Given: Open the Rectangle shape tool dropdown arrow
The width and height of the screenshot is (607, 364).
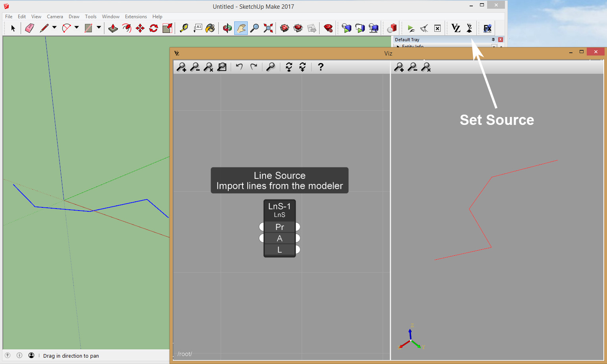Looking at the screenshot, I should point(99,28).
